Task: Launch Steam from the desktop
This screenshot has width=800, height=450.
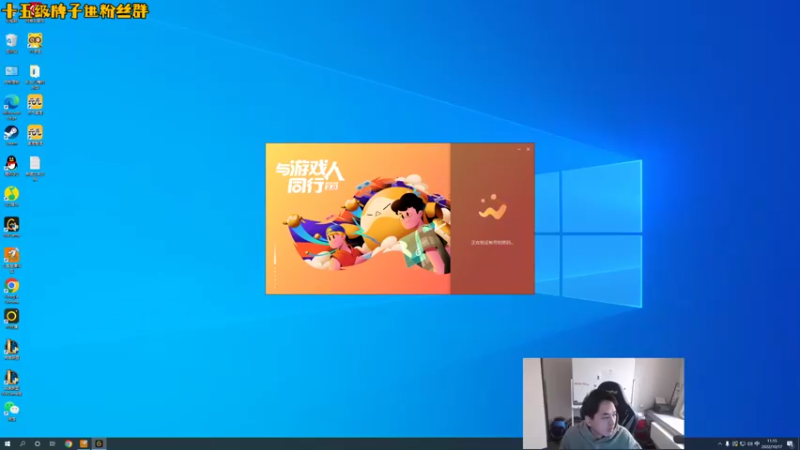Action: click(x=11, y=135)
